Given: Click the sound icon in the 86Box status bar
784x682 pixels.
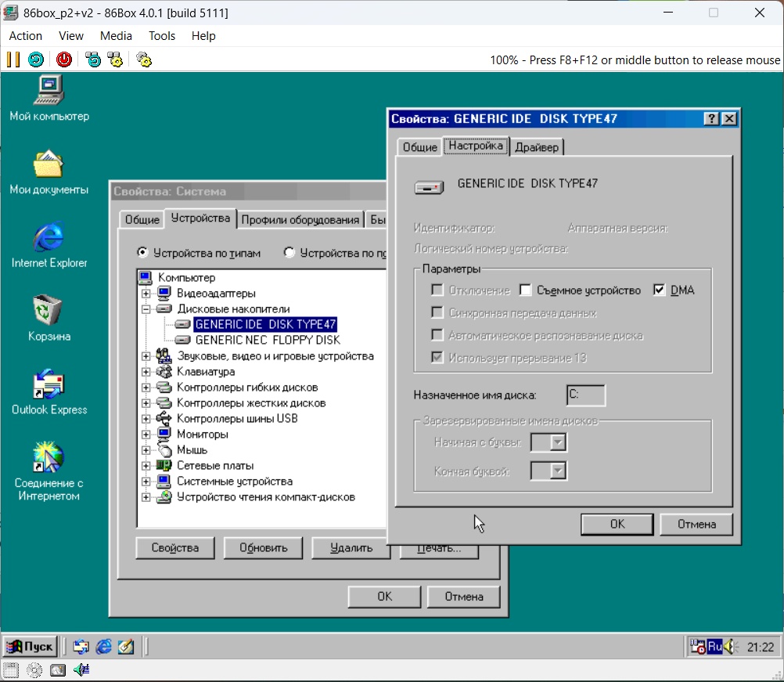Looking at the screenshot, I should [81, 670].
